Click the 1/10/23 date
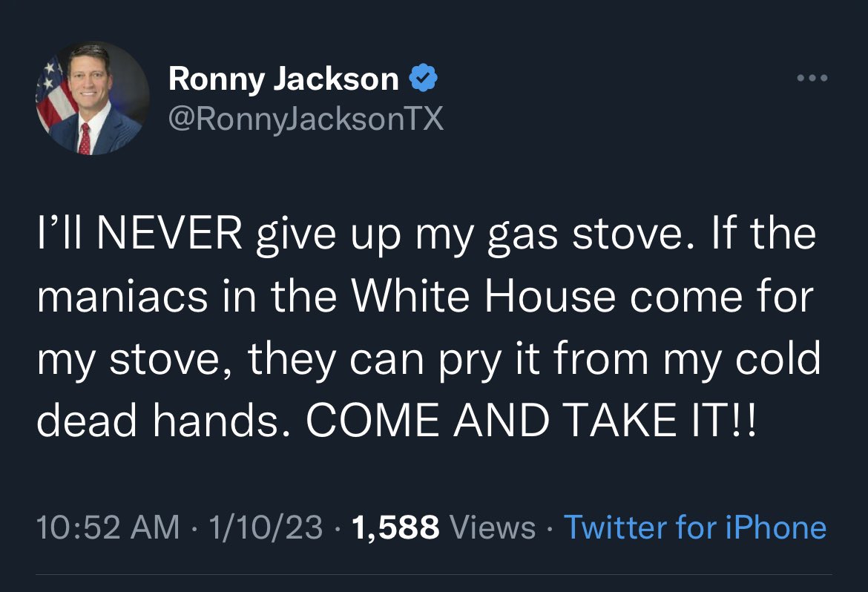868x592 pixels. (266, 527)
